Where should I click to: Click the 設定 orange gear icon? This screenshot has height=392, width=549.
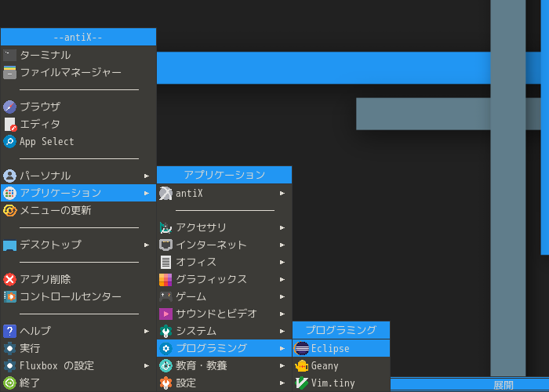coord(165,383)
